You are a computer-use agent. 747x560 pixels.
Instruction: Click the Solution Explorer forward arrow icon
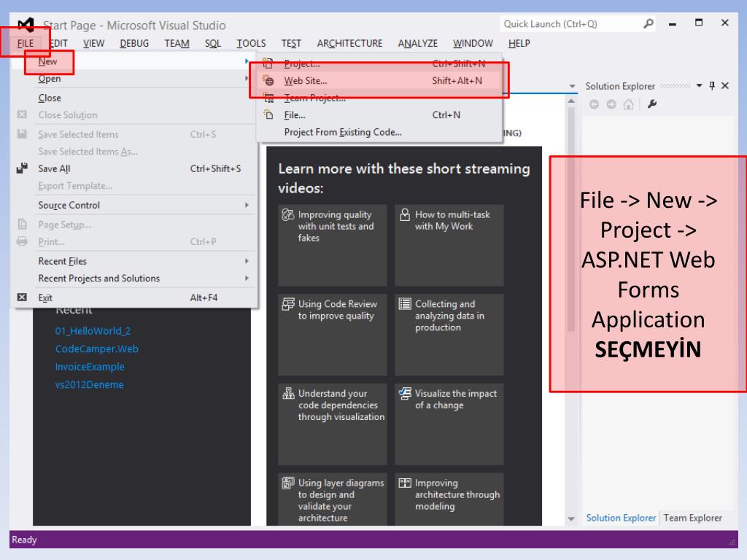pyautogui.click(x=611, y=104)
